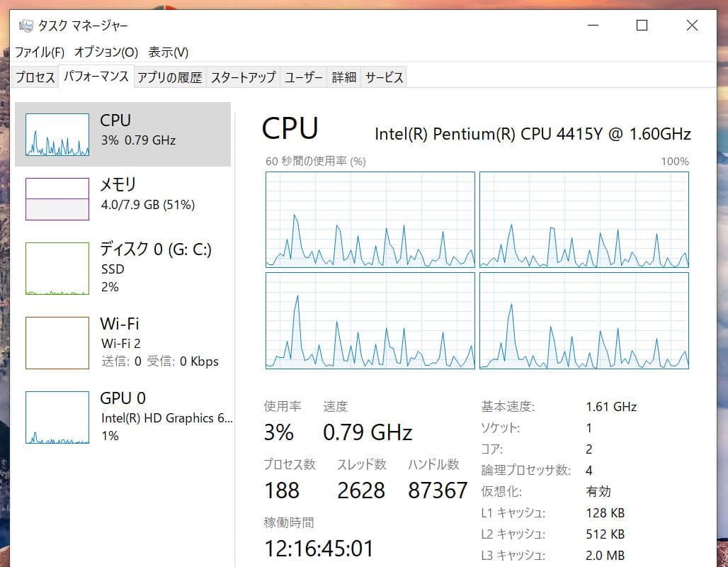Open the 詳細 tab
Viewport: 728px width, 567px height.
click(x=344, y=77)
